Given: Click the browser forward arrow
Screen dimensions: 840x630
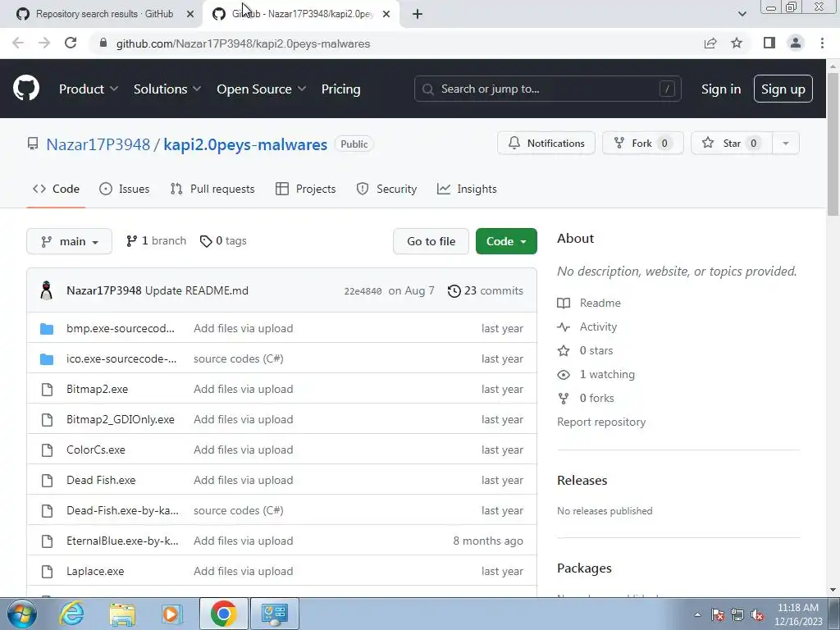Looking at the screenshot, I should [x=44, y=43].
